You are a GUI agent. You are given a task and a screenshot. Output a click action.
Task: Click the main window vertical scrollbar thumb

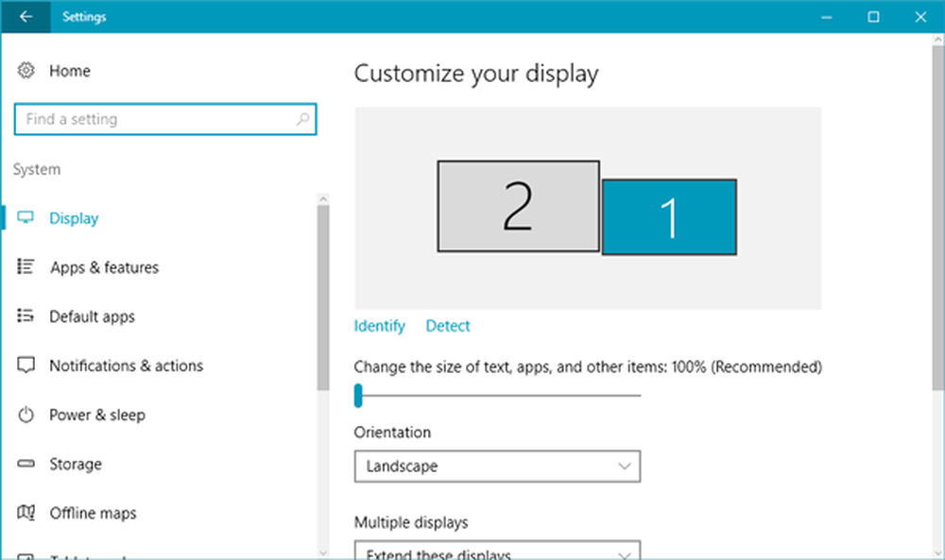coord(937,218)
